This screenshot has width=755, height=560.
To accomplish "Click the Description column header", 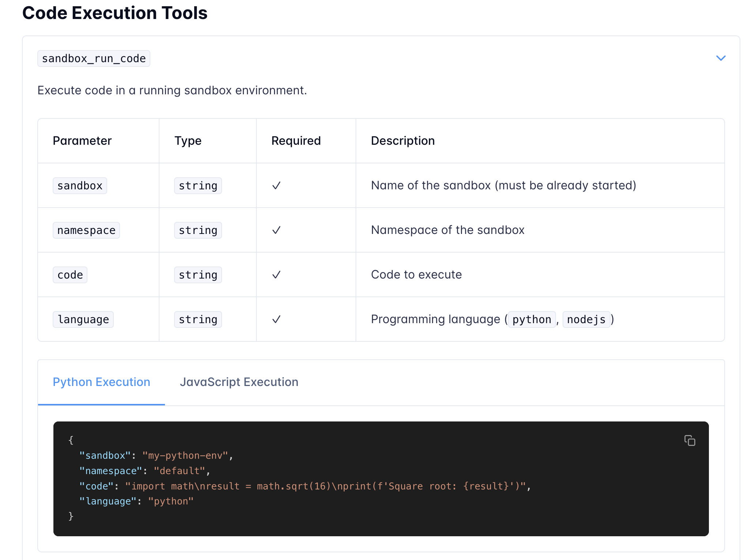I will click(x=403, y=141).
